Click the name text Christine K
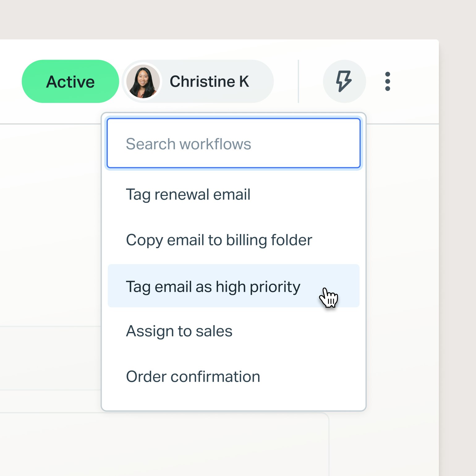The width and height of the screenshot is (476, 476). (x=209, y=82)
